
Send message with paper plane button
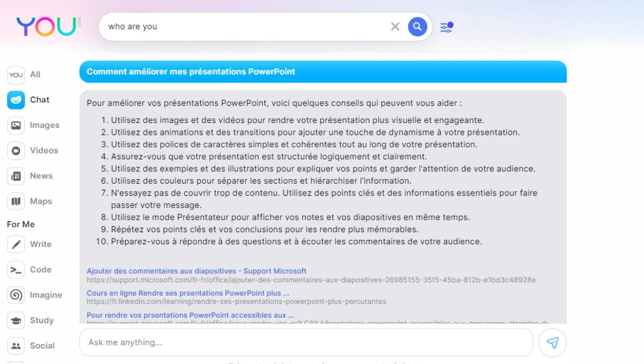tap(552, 343)
